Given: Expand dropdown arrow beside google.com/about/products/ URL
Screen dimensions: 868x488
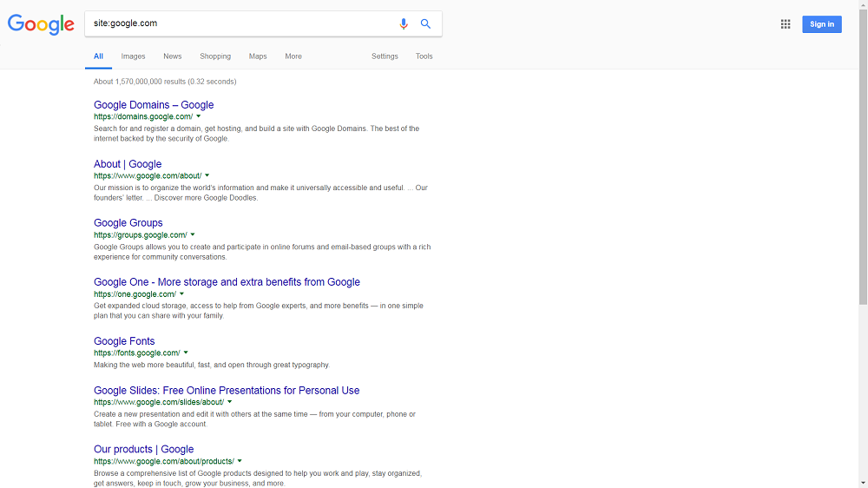Looking at the screenshot, I should coord(240,461).
